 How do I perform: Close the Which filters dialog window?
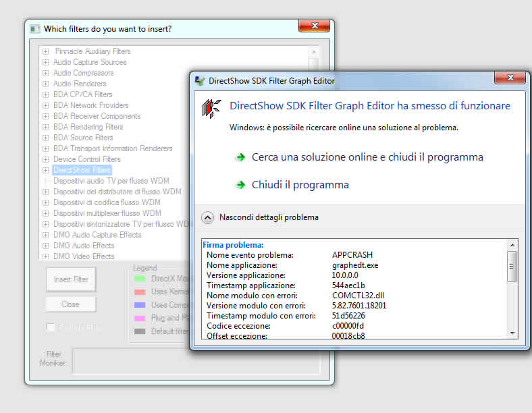click(x=314, y=26)
